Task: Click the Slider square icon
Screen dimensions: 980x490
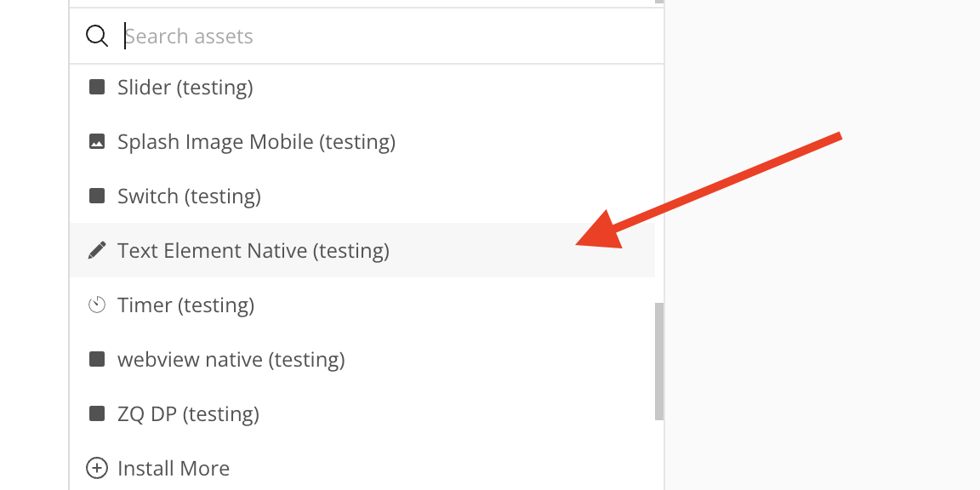Action: (97, 87)
